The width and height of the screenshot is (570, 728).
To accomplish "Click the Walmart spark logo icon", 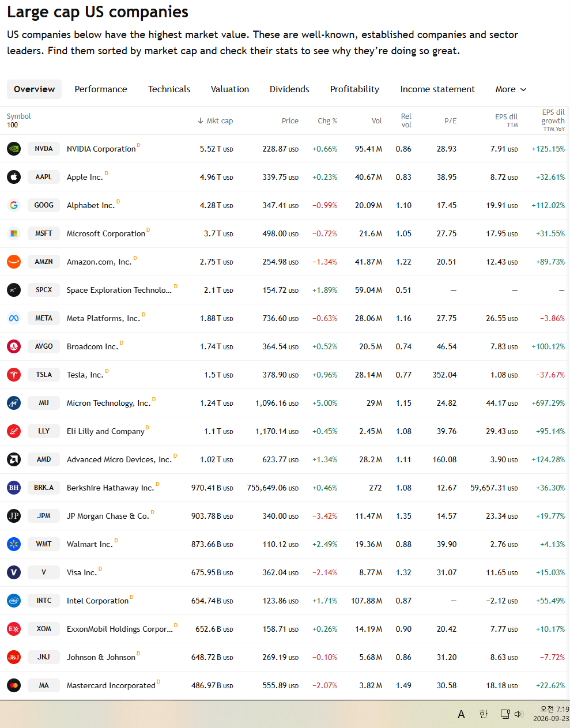I will point(14,544).
